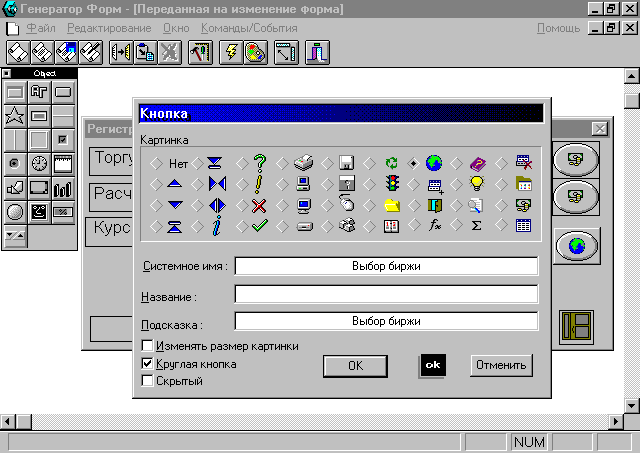
Task: Select the traffic light picture
Action: pos(391,184)
